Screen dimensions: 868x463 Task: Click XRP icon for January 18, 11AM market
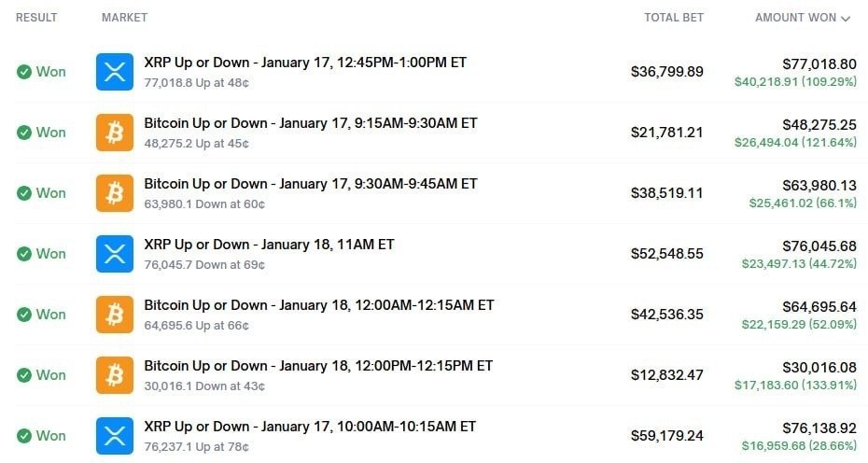(x=115, y=254)
